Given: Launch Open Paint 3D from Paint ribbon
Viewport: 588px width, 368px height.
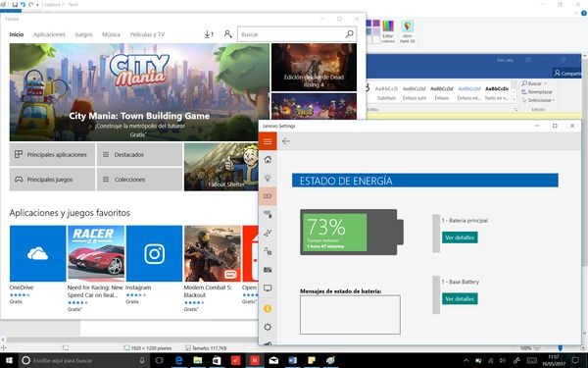Looking at the screenshot, I should point(408,31).
